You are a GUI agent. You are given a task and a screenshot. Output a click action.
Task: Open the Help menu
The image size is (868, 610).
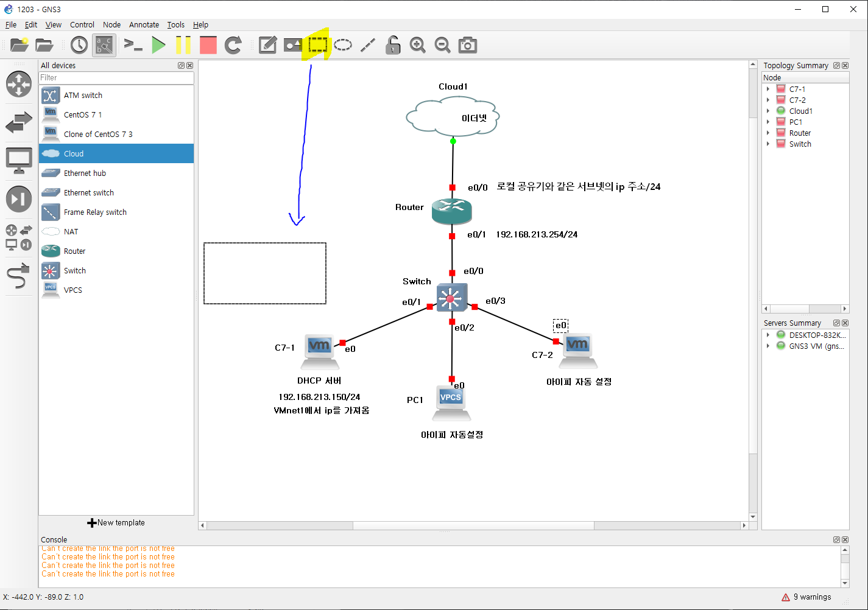201,24
